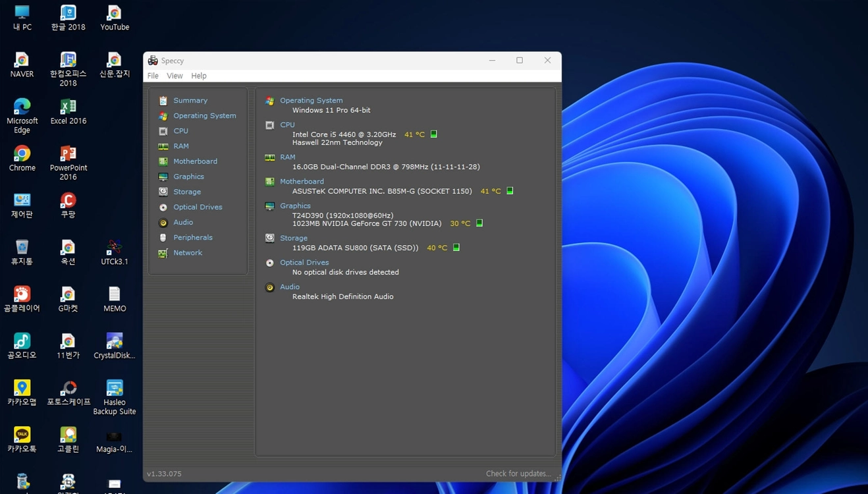Click the CPU chip icon in sidebar
Viewport: 868px width, 494px height.
(x=163, y=131)
